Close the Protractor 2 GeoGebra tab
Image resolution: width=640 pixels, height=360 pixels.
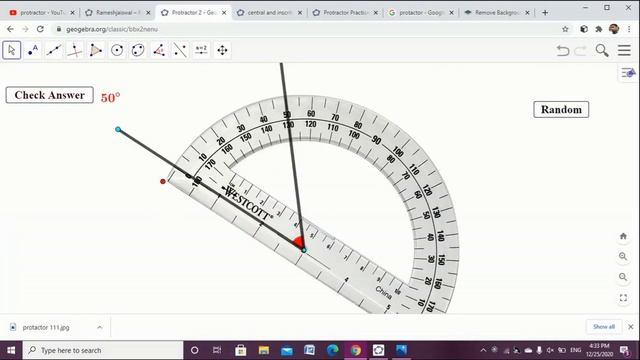pos(224,13)
